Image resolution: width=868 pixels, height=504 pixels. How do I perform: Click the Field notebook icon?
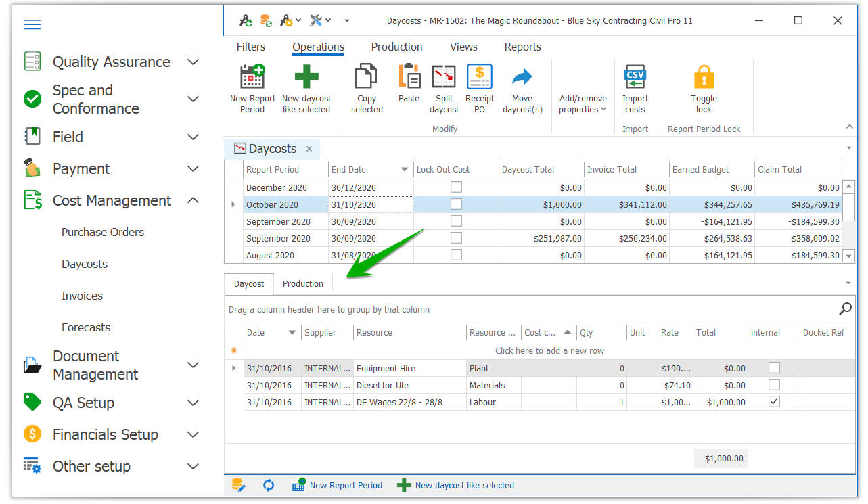pos(32,137)
